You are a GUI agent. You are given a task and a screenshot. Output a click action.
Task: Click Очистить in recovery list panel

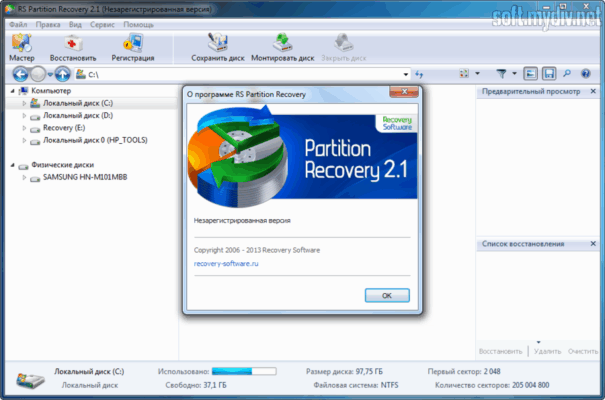coord(583,351)
